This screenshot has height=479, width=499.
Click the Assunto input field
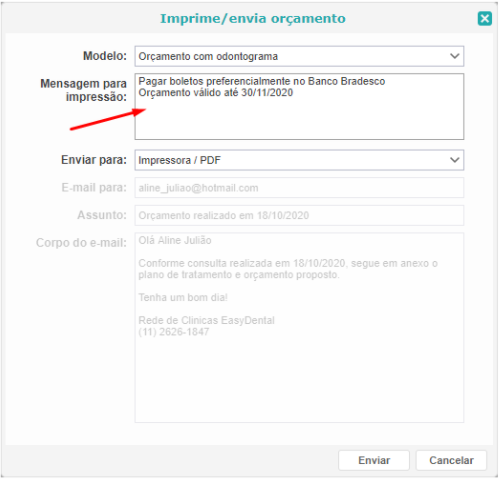[x=299, y=215]
